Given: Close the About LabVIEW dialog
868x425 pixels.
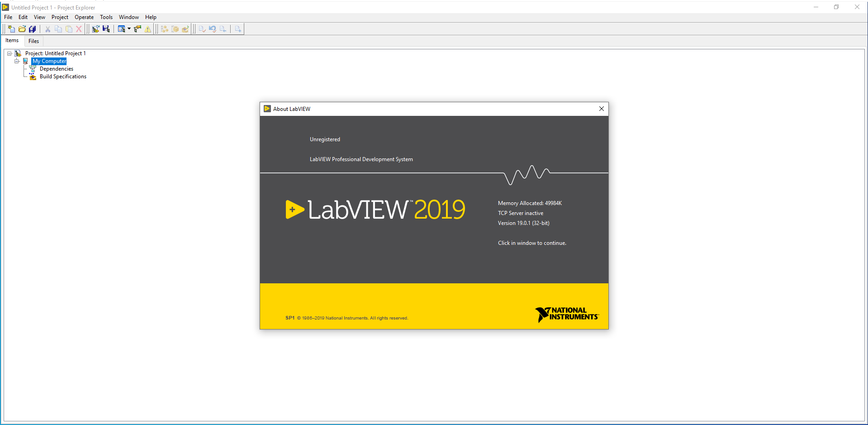Looking at the screenshot, I should click(x=602, y=109).
